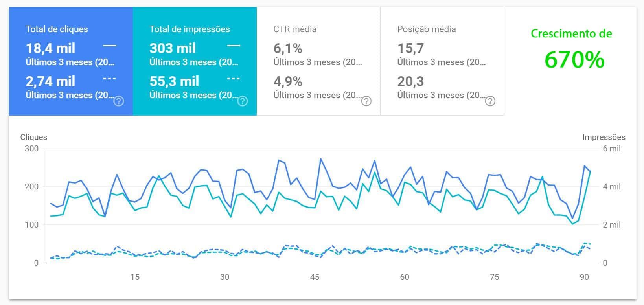Click the Crescimento de label
The width and height of the screenshot is (644, 305).
click(x=571, y=34)
